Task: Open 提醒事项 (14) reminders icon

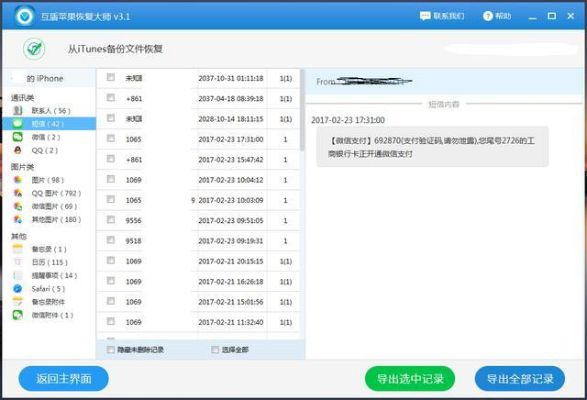Action: click(18, 275)
